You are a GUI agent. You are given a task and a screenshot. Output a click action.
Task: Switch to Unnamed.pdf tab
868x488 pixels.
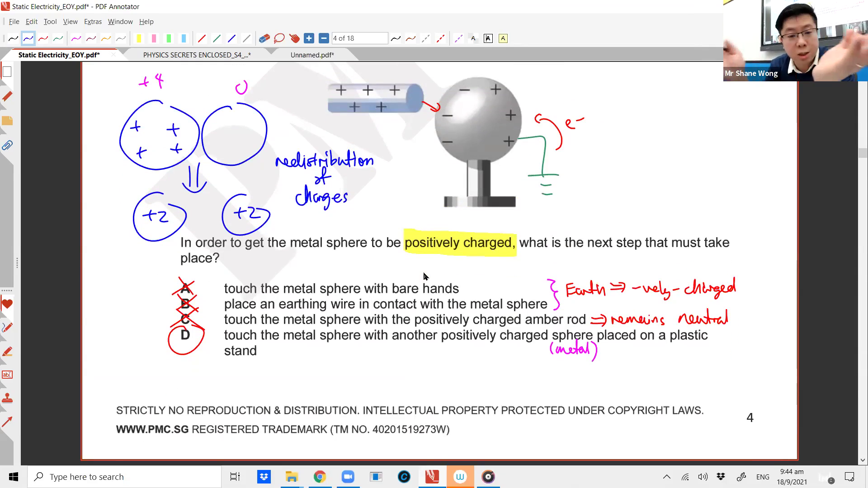click(312, 55)
